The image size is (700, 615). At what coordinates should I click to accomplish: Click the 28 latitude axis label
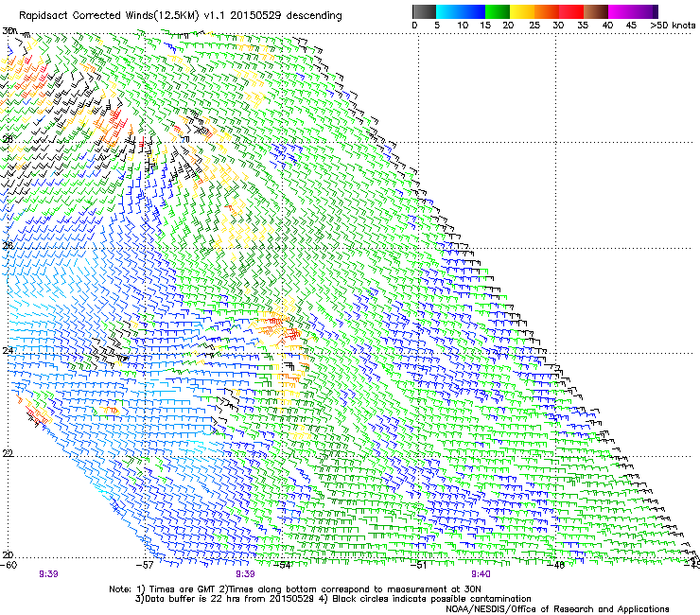click(8, 139)
